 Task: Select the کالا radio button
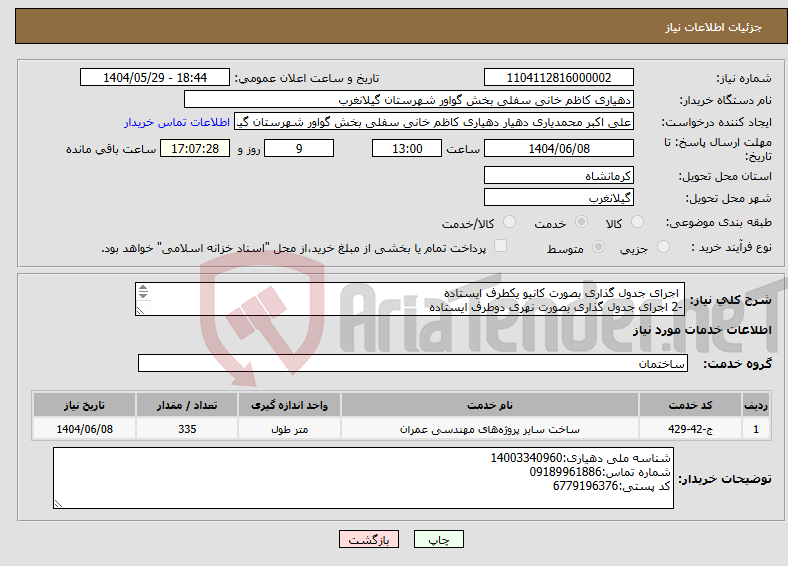point(637,222)
